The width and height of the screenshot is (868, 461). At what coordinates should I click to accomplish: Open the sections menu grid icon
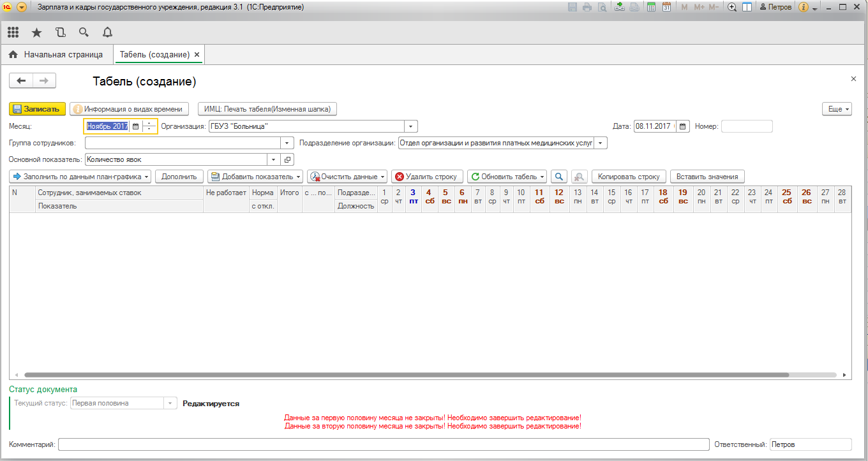(13, 33)
